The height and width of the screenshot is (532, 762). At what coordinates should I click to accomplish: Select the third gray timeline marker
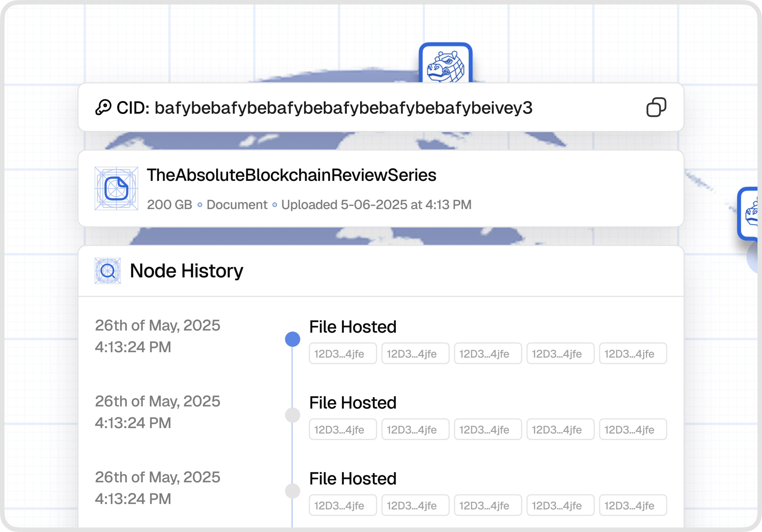click(292, 491)
